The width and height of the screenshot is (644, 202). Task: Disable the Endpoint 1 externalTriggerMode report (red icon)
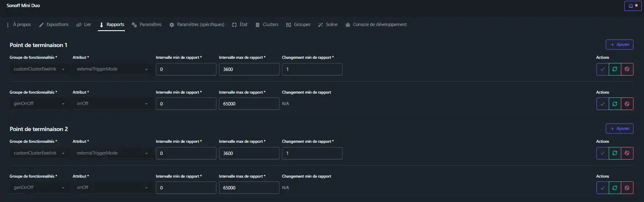[x=627, y=69]
